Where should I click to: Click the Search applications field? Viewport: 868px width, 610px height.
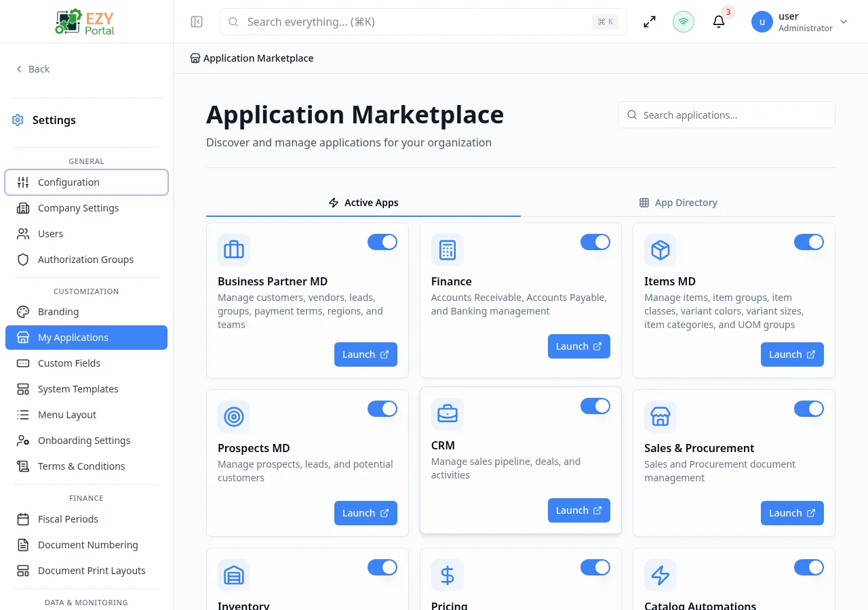point(727,115)
